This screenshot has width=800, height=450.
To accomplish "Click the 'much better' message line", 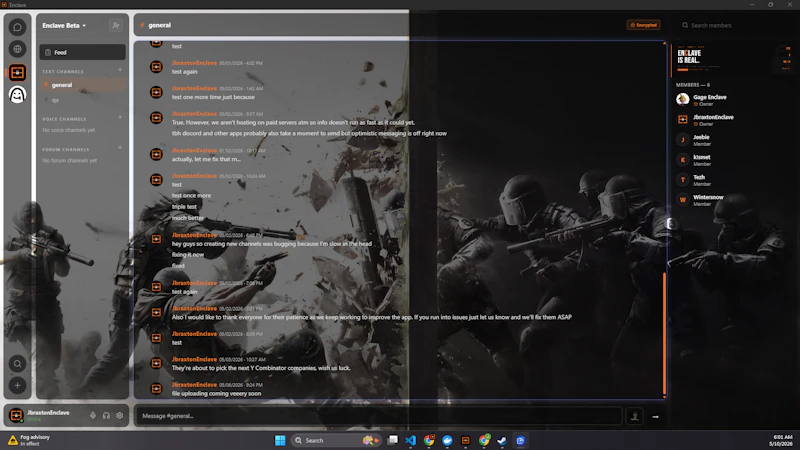I will tap(188, 218).
